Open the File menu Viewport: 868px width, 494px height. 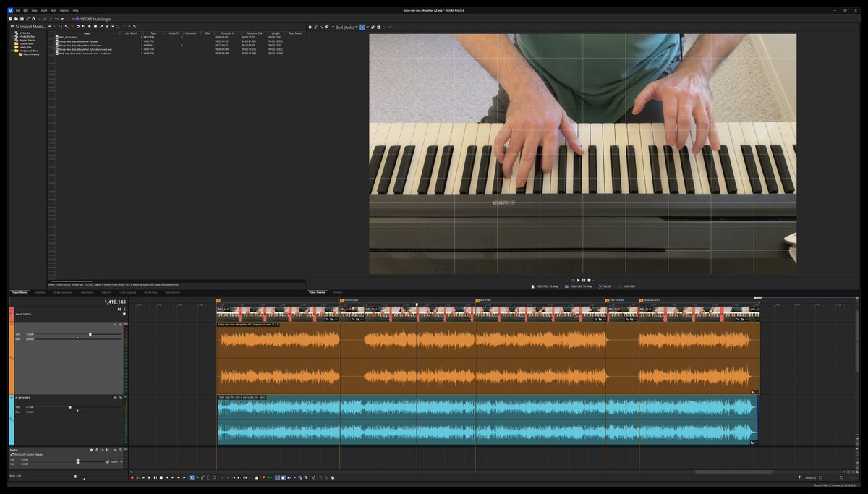[18, 11]
